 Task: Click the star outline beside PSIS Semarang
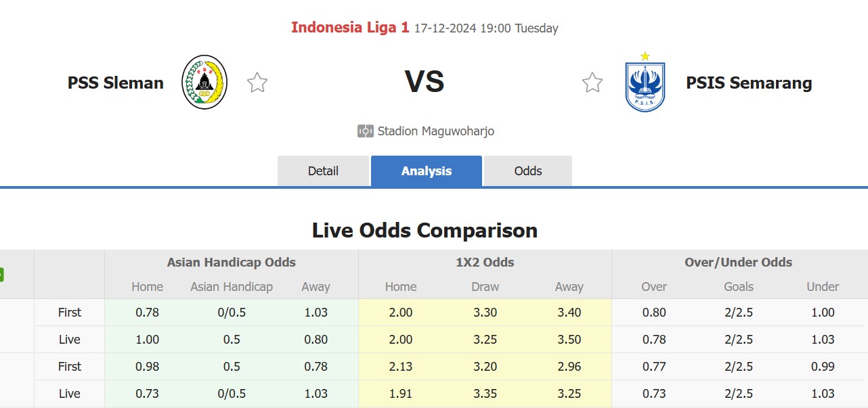pyautogui.click(x=592, y=81)
